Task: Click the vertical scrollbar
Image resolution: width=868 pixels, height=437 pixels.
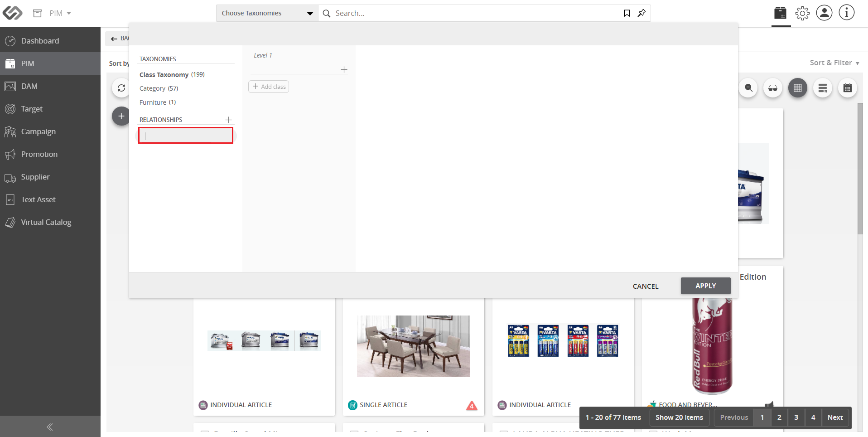Action: click(x=860, y=169)
